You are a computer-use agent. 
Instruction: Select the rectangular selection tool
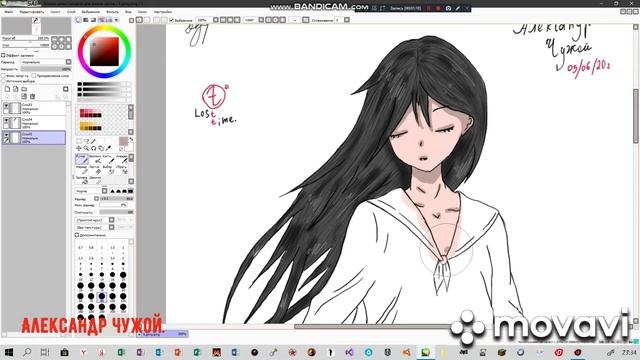point(79,141)
